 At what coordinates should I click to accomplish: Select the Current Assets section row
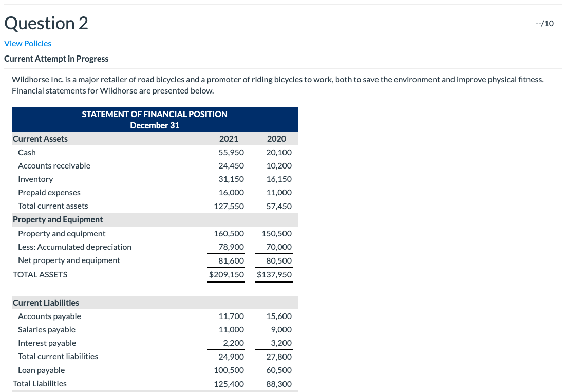pyautogui.click(x=40, y=139)
